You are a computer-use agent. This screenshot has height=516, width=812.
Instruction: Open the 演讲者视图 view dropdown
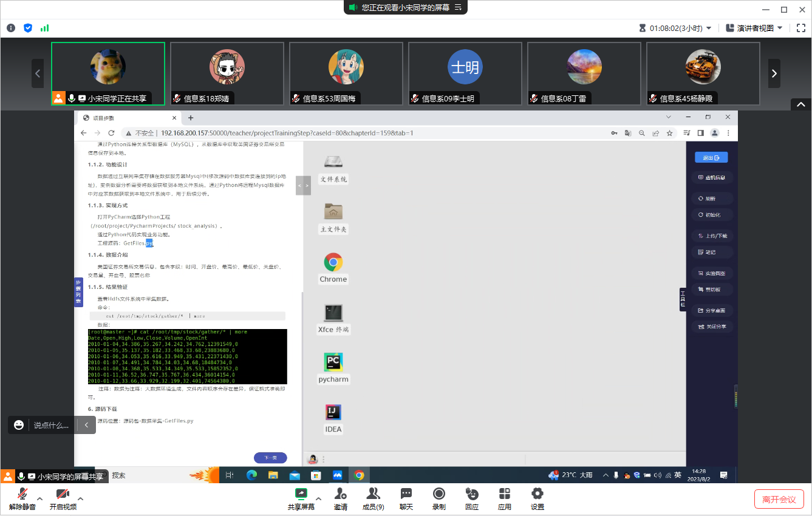pyautogui.click(x=755, y=28)
